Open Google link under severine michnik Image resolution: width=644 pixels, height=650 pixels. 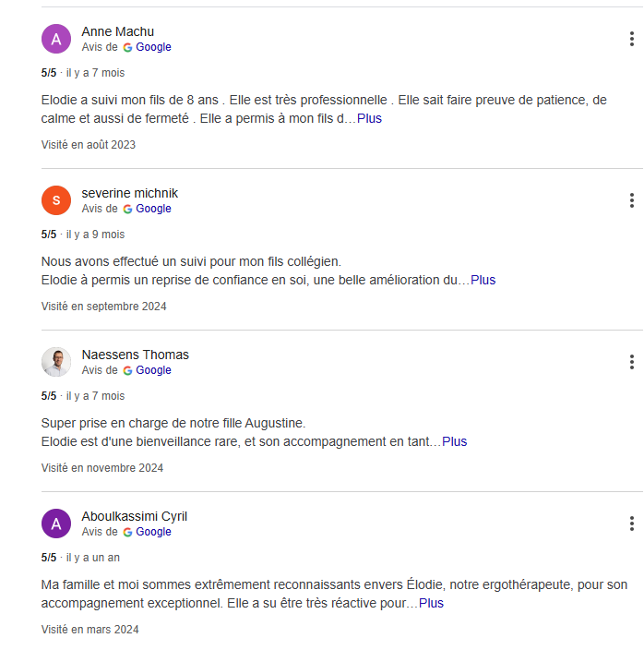pyautogui.click(x=153, y=209)
